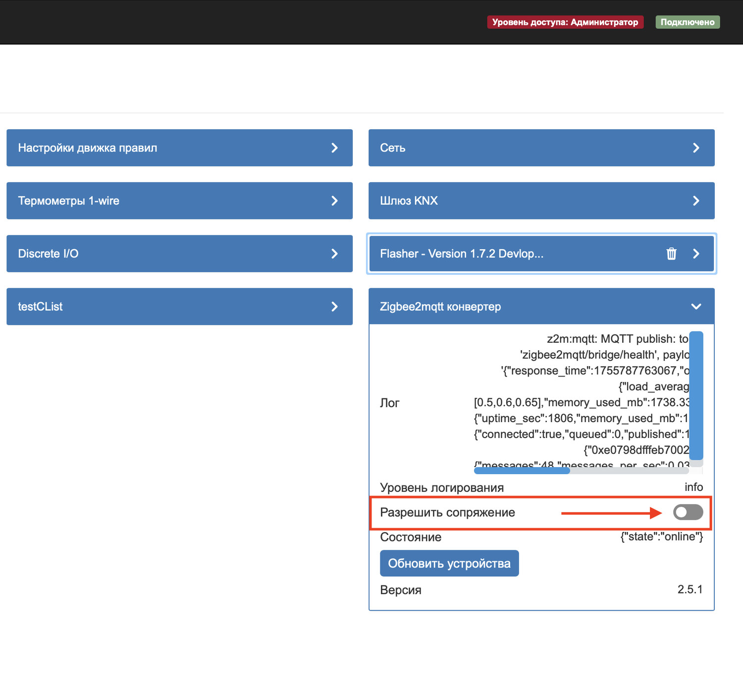Click the log's horizontal scrollbar thumb
The height and width of the screenshot is (700, 743).
pos(522,471)
